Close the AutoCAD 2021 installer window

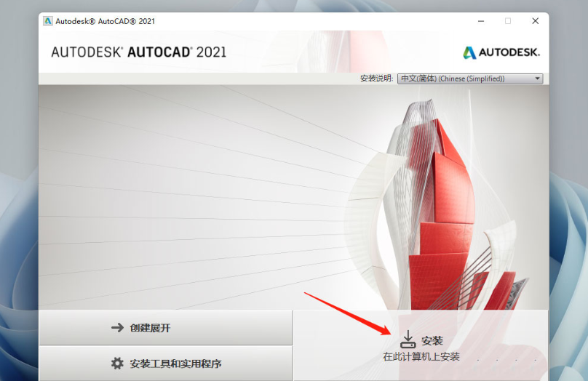point(536,21)
